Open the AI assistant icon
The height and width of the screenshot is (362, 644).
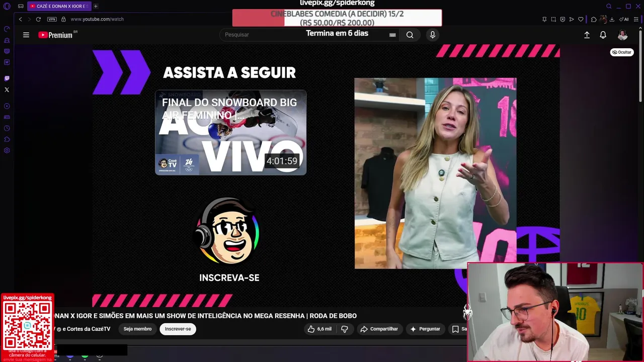[624, 19]
